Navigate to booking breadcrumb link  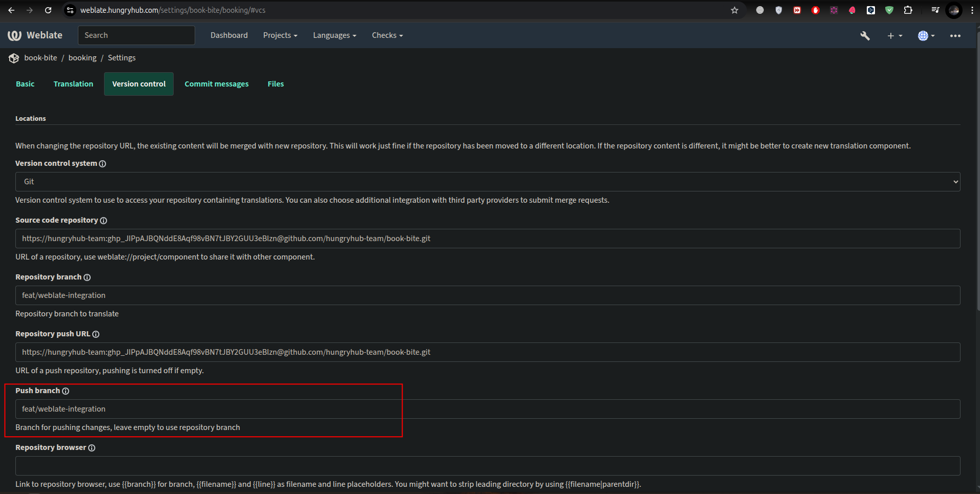tap(82, 58)
